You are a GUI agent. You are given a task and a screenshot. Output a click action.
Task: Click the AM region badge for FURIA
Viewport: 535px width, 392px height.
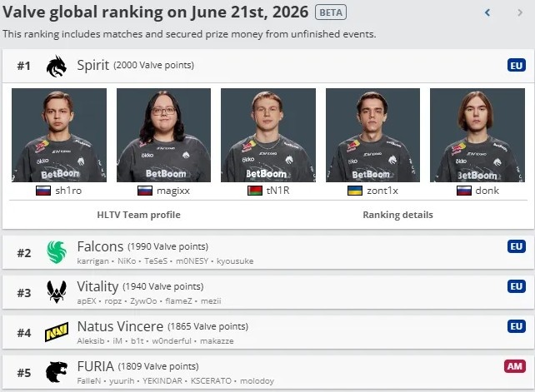pyautogui.click(x=515, y=366)
